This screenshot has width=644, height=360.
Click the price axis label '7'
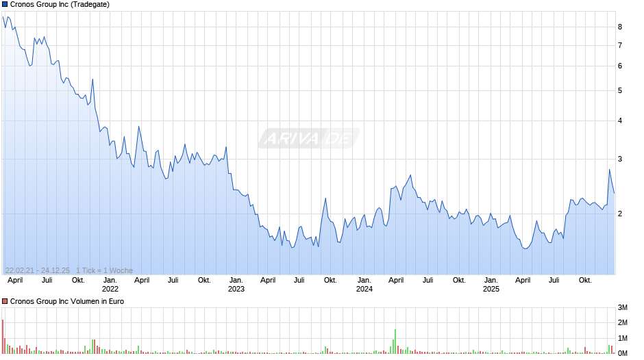(620, 46)
